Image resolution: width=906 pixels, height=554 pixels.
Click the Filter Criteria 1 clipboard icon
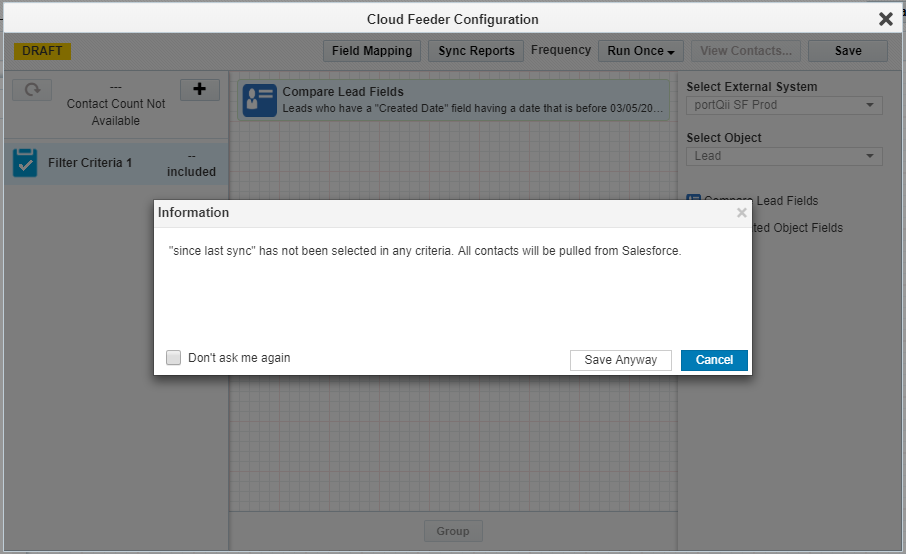pyautogui.click(x=25, y=163)
